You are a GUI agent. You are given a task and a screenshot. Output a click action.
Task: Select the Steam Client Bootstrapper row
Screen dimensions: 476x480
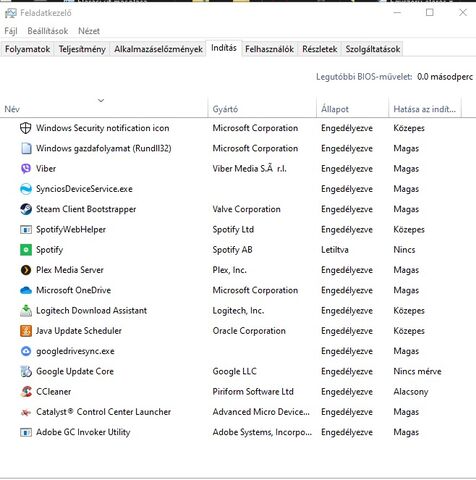coord(86,209)
